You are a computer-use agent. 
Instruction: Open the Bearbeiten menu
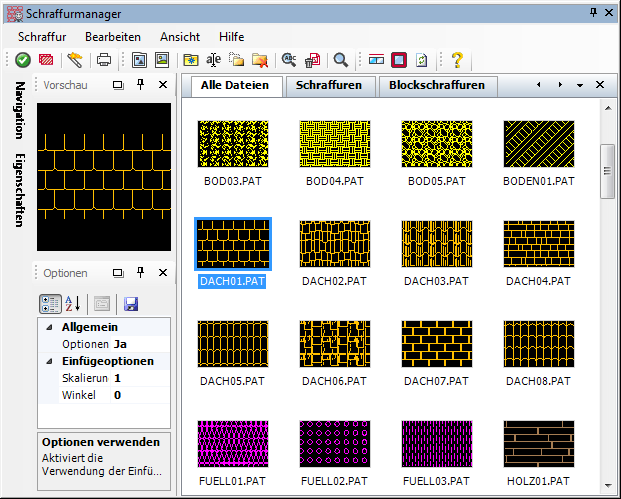(112, 35)
